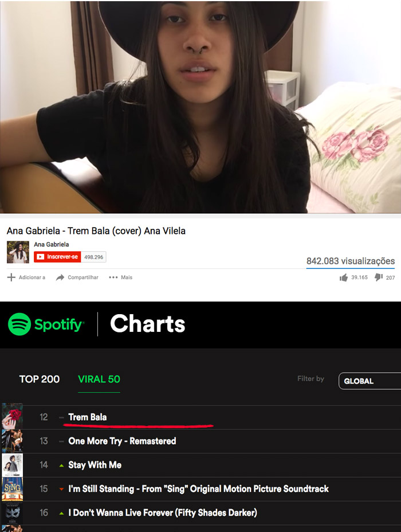401x532 pixels.
Task: Click the Spotify logo icon
Action: tap(19, 324)
